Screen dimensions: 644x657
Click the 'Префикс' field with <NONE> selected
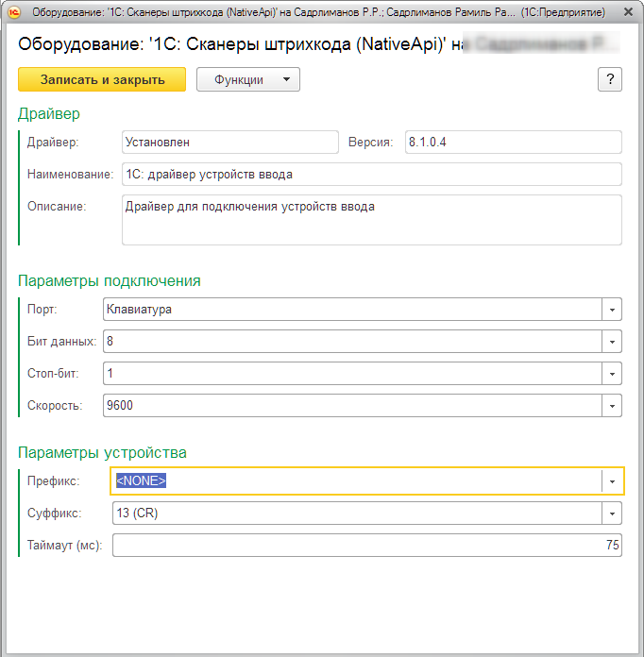[x=356, y=481]
